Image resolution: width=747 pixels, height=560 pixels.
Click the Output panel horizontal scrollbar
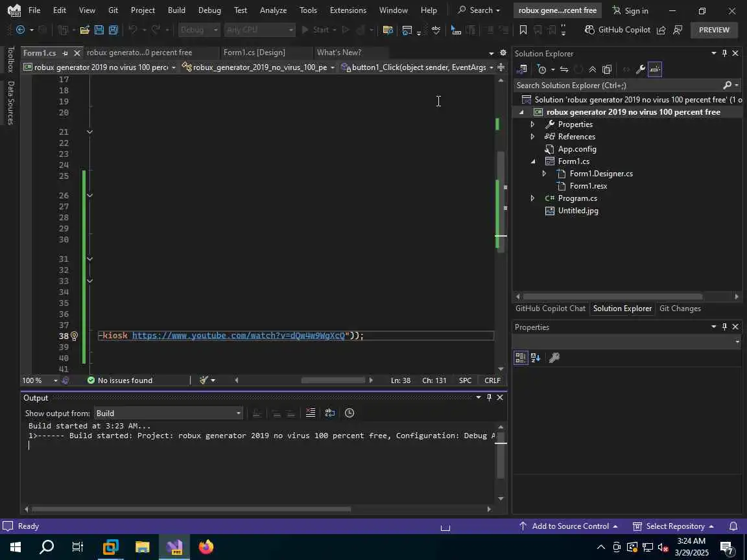tap(191, 509)
